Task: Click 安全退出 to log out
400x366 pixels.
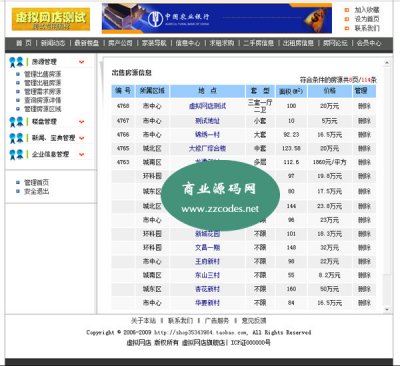Action: tap(36, 191)
